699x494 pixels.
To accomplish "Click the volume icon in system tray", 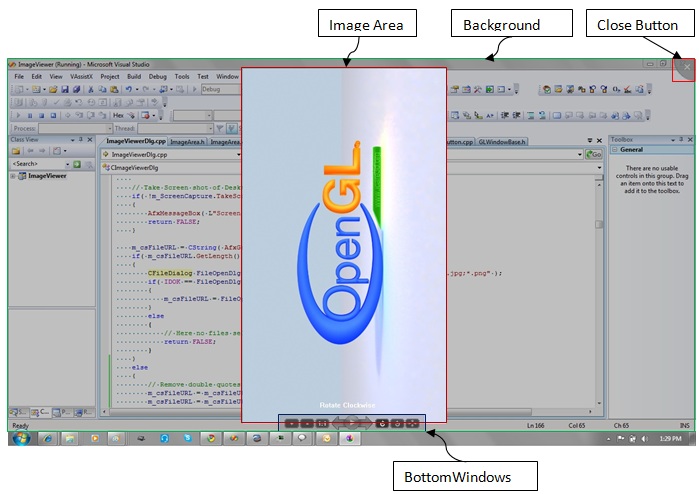I will click(644, 439).
